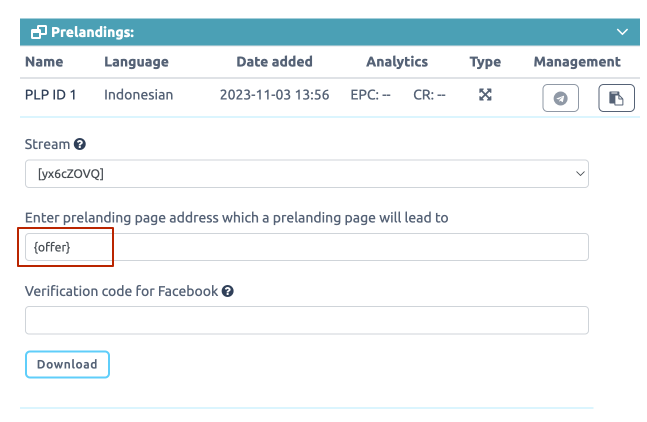Click the Stream dropdown arrow
Viewport: 647px width, 422px height.
coord(580,174)
